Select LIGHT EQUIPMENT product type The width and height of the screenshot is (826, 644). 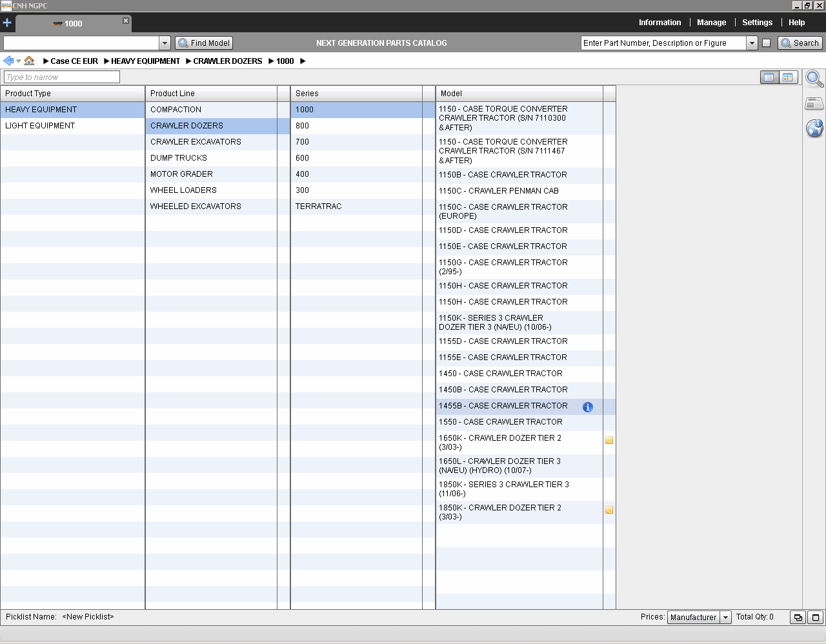[x=72, y=126]
